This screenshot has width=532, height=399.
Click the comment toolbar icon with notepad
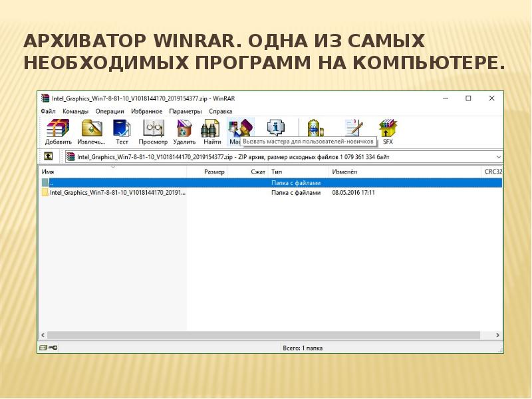click(354, 128)
